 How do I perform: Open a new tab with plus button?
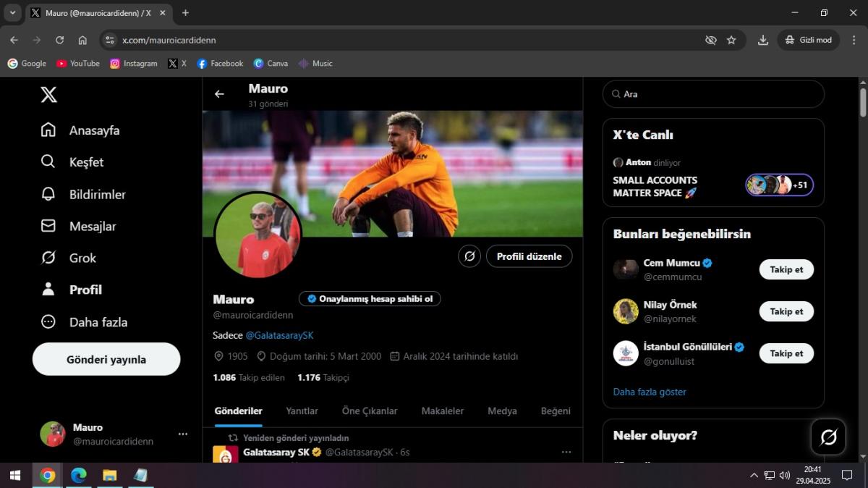(185, 13)
